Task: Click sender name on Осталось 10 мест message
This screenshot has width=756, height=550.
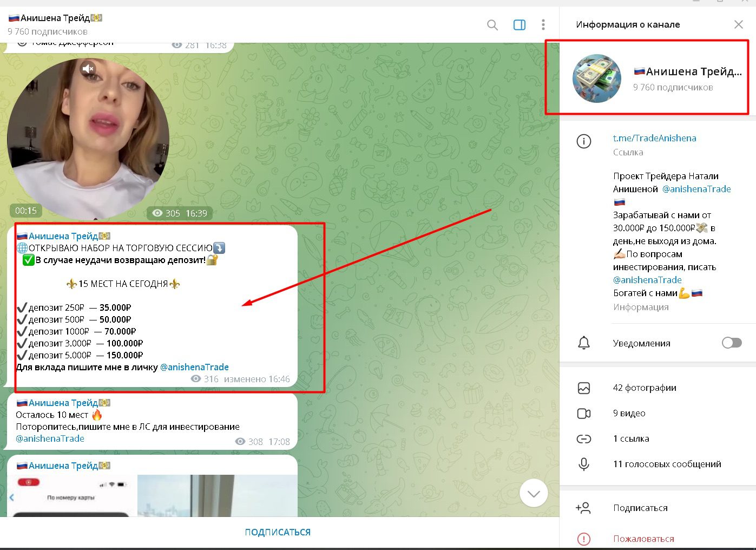Action: coord(63,403)
